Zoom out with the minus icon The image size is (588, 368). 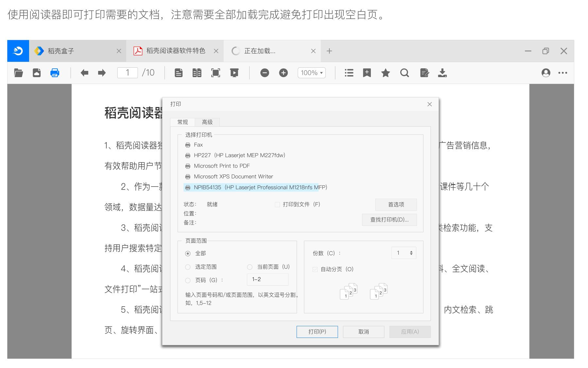pos(265,73)
